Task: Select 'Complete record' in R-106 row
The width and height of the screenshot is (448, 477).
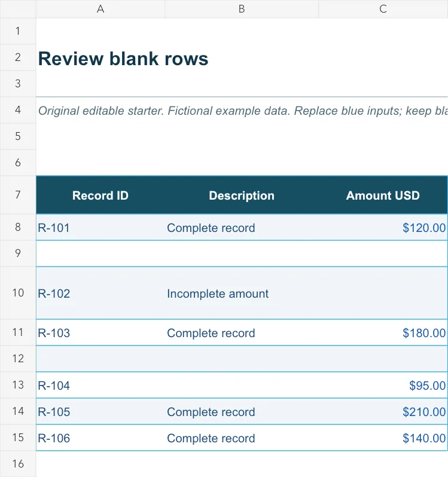Action: pyautogui.click(x=242, y=438)
